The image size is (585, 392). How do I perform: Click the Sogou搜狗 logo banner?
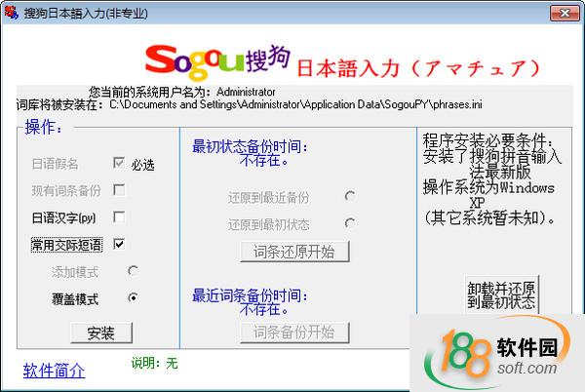(x=217, y=61)
